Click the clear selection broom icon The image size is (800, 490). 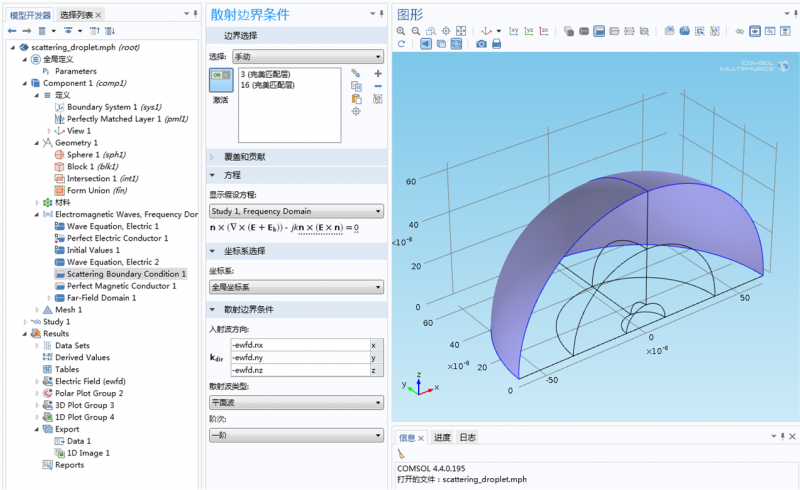point(378,99)
